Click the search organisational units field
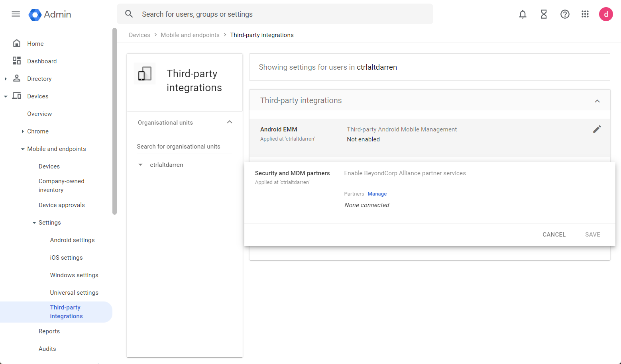 (184, 147)
